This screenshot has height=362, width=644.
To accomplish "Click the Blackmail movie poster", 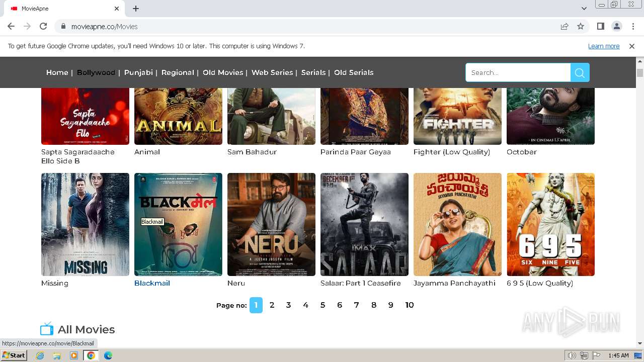I will pyautogui.click(x=178, y=224).
